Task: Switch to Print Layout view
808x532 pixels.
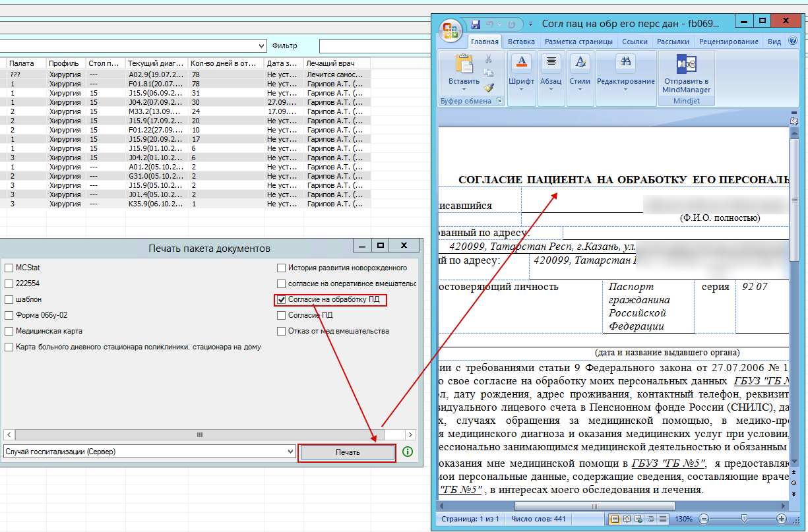Action: click(615, 519)
